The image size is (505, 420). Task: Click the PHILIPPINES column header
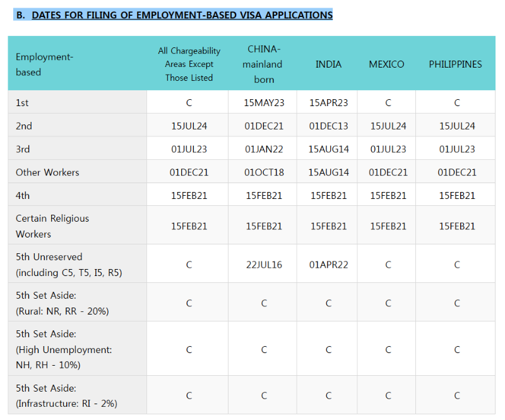click(x=455, y=64)
